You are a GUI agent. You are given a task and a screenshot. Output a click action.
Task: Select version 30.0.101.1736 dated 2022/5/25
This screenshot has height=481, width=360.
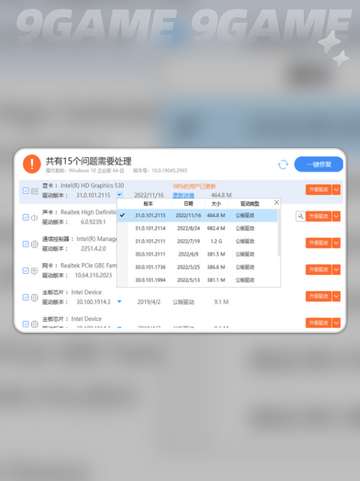pyautogui.click(x=197, y=267)
